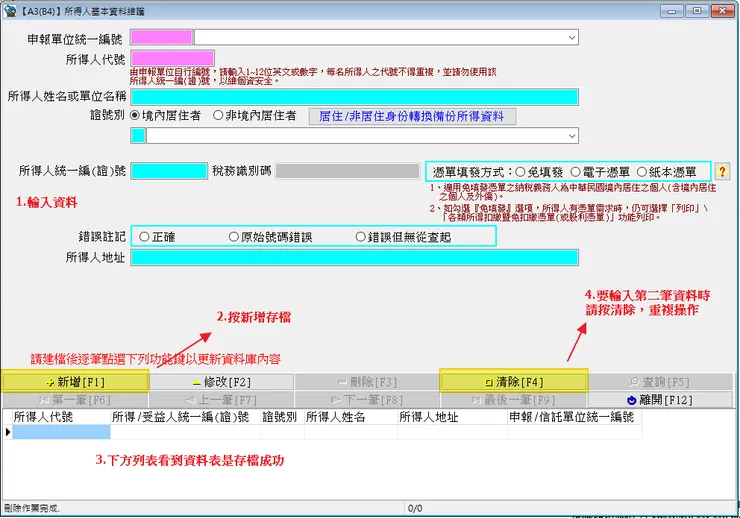Click the 上一筆[F7] navigation button
The width and height of the screenshot is (740, 518).
(x=222, y=400)
